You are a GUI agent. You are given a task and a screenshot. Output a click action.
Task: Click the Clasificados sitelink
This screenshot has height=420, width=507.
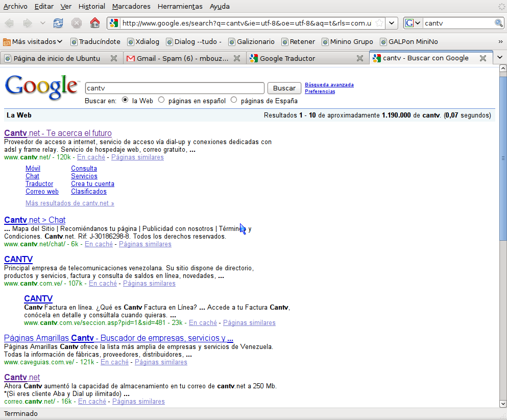coord(89,191)
